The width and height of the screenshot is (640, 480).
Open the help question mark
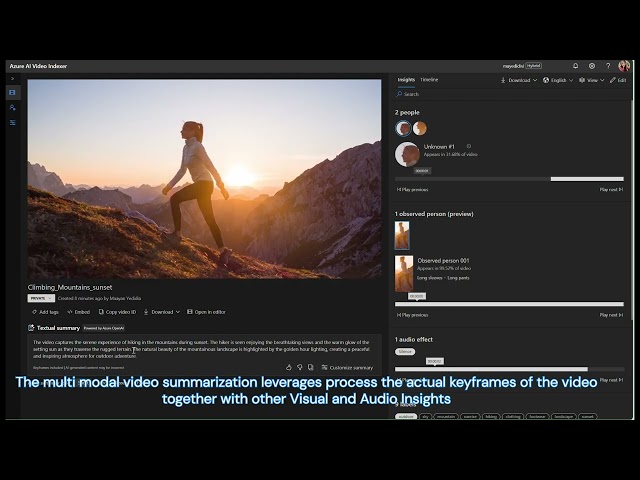pos(608,66)
